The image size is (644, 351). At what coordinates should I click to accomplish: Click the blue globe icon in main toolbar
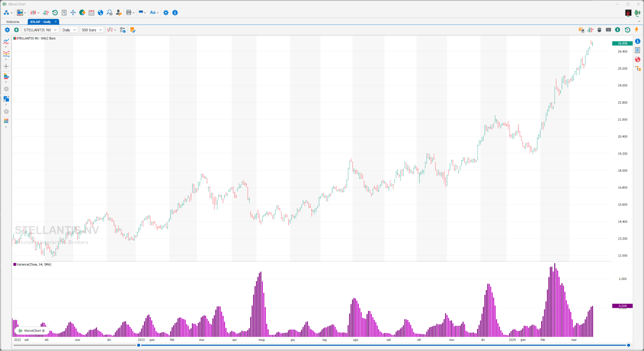[101, 13]
